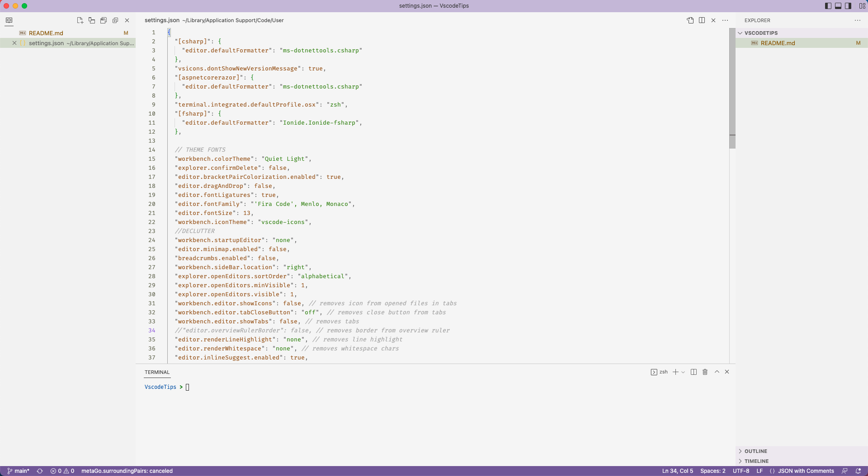The image size is (868, 476).
Task: Click "[csharp]" key on line 2
Action: click(193, 42)
